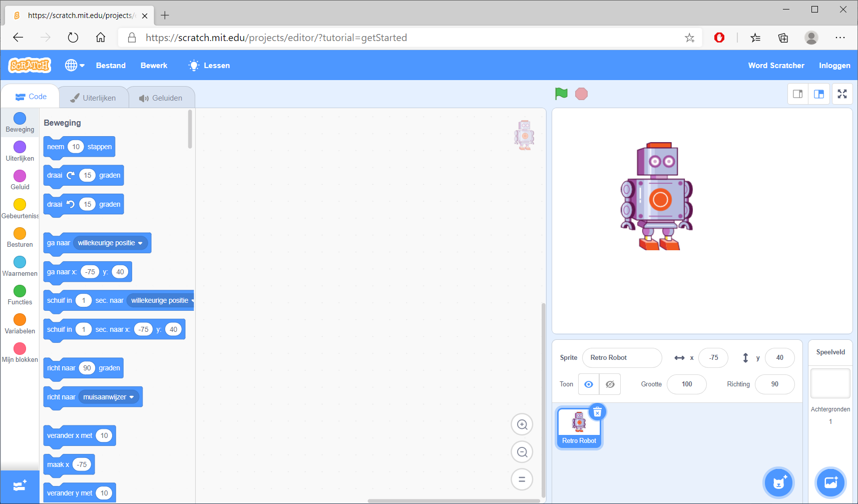The width and height of the screenshot is (858, 504).
Task: Switch to the Uiterlijken tab
Action: 93,98
